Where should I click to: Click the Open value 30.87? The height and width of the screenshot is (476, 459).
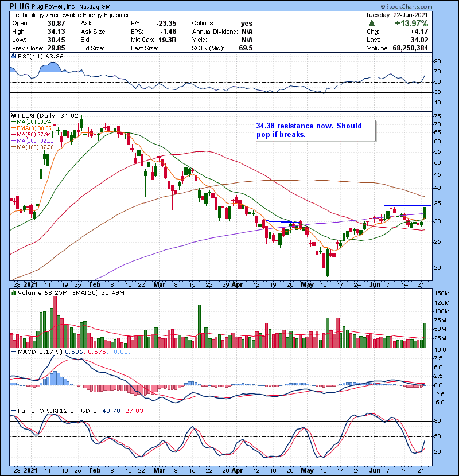coord(56,24)
